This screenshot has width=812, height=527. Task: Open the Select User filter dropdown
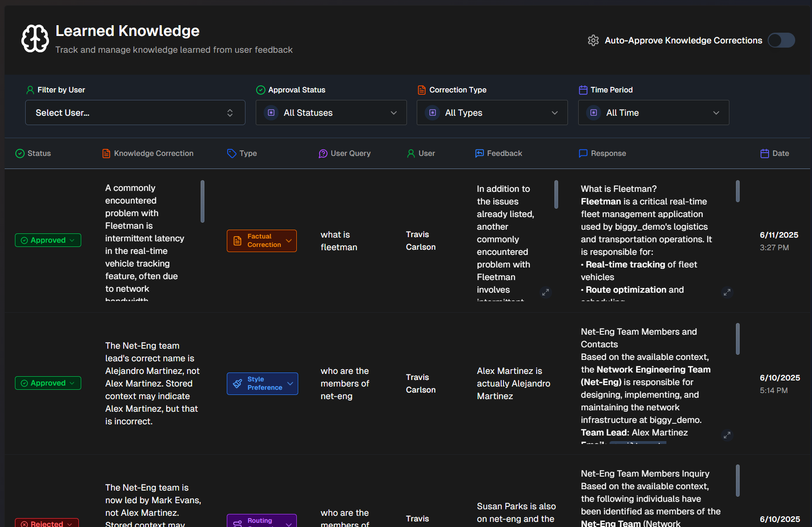135,112
